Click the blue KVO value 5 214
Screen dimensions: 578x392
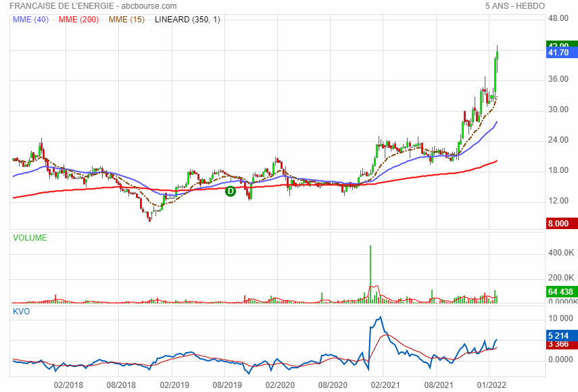562,336
